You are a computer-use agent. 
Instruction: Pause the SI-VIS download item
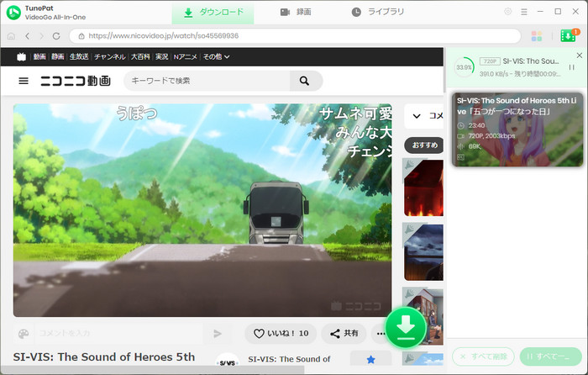pyautogui.click(x=571, y=67)
